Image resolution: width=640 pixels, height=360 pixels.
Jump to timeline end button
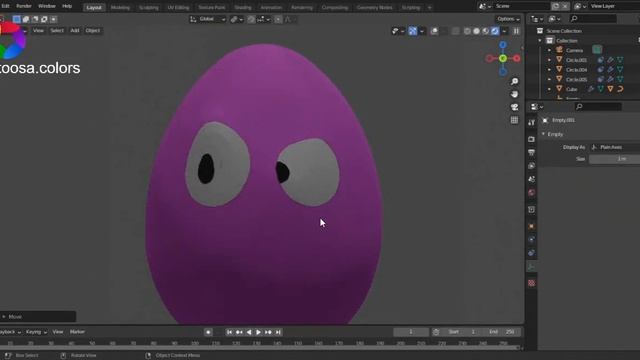[278, 332]
